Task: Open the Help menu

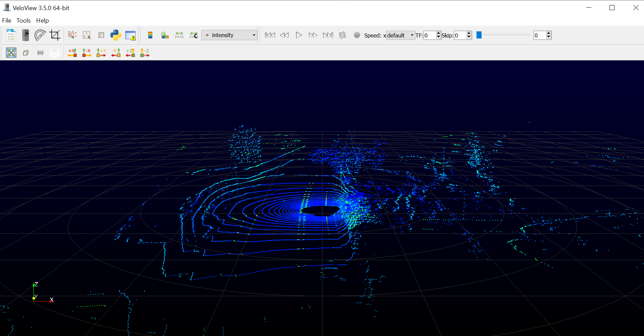Action: [x=42, y=20]
